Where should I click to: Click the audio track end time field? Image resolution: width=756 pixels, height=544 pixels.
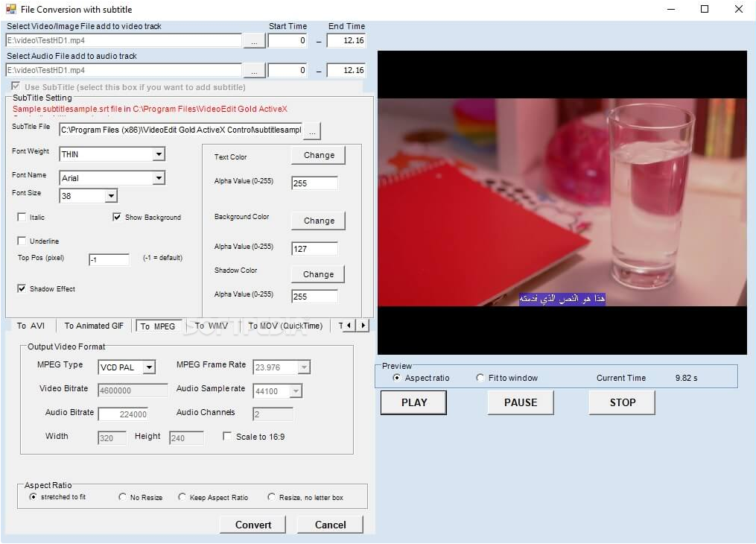(x=346, y=70)
